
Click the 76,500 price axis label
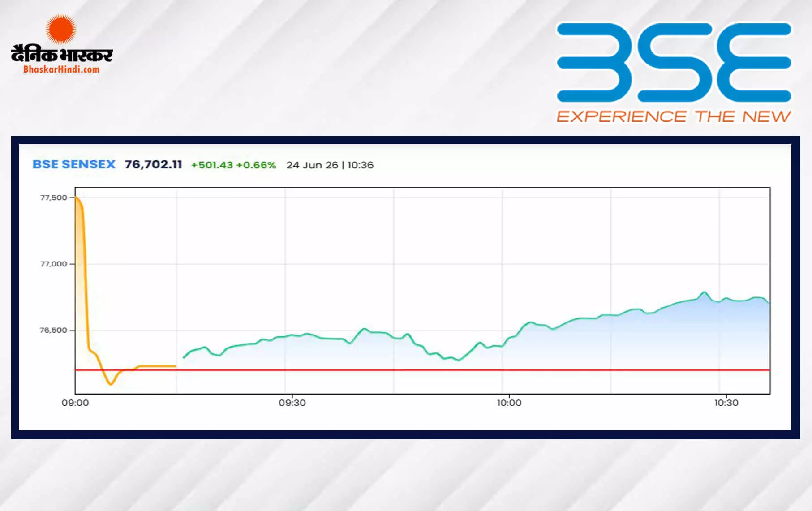point(53,330)
